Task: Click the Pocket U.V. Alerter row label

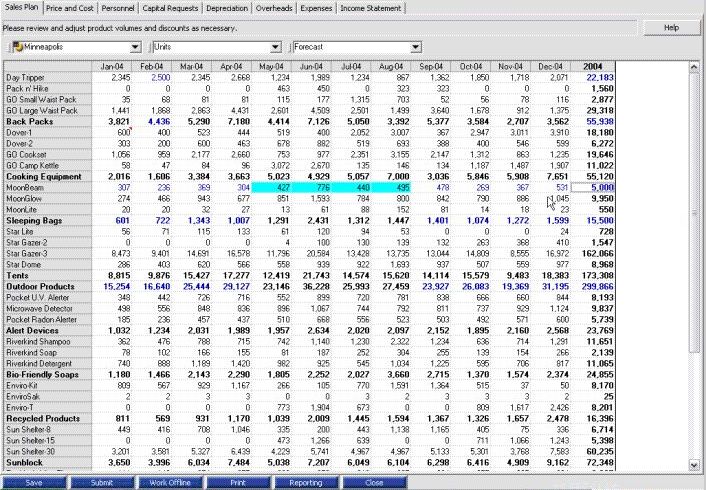Action: tap(48, 298)
